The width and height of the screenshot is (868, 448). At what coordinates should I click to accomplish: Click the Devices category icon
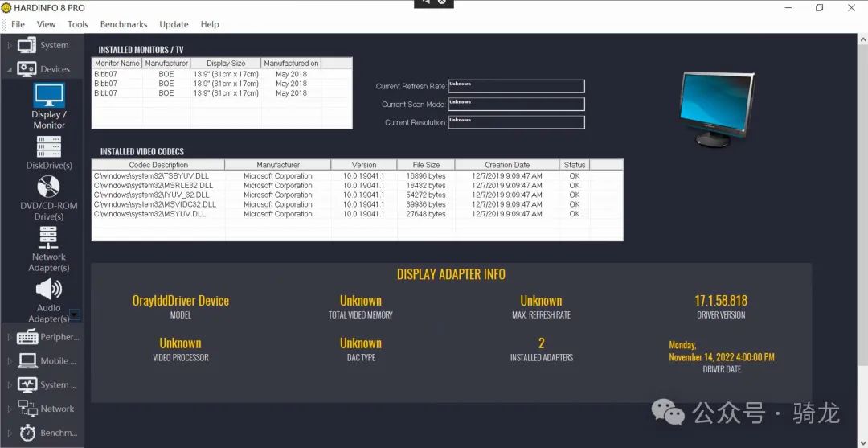(27, 68)
